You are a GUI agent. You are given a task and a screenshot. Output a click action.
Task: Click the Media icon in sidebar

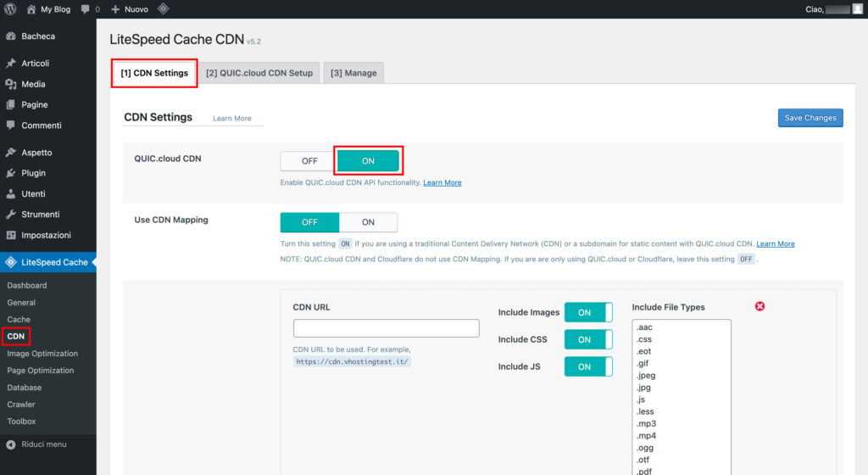pos(10,84)
